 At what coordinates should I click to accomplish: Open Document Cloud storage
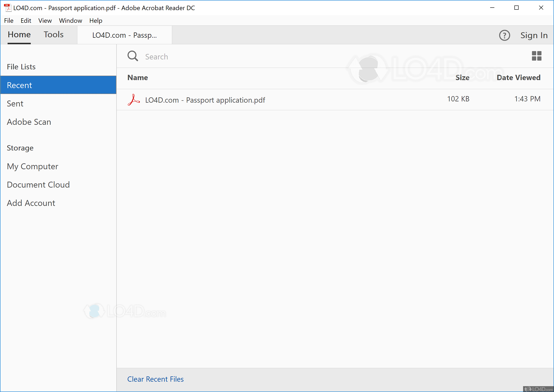point(38,185)
